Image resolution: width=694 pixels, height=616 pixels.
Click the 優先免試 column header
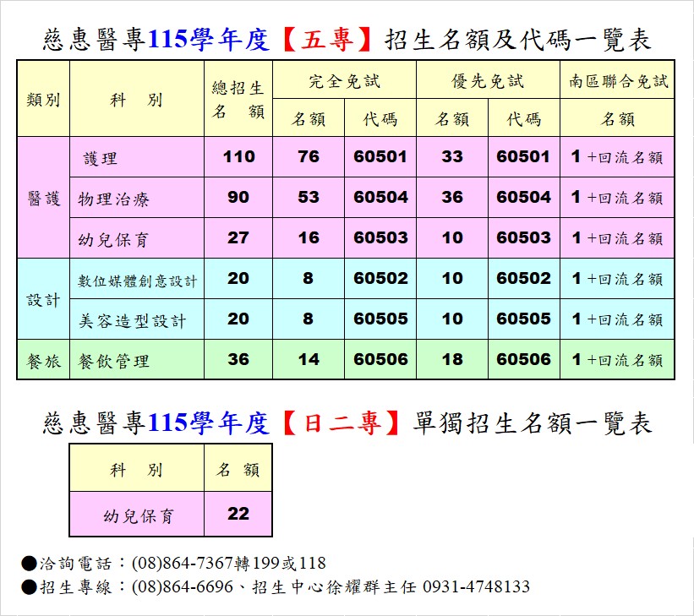(x=488, y=81)
